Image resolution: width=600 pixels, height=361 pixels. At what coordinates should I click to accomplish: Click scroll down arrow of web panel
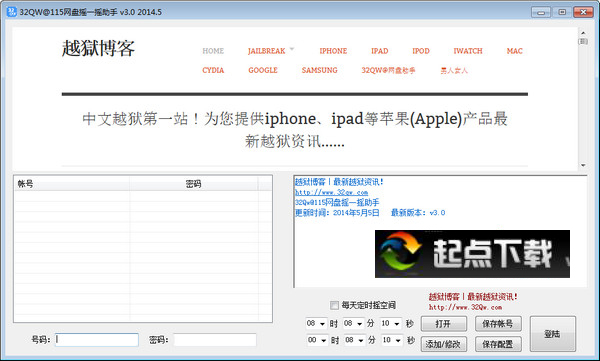point(583,165)
